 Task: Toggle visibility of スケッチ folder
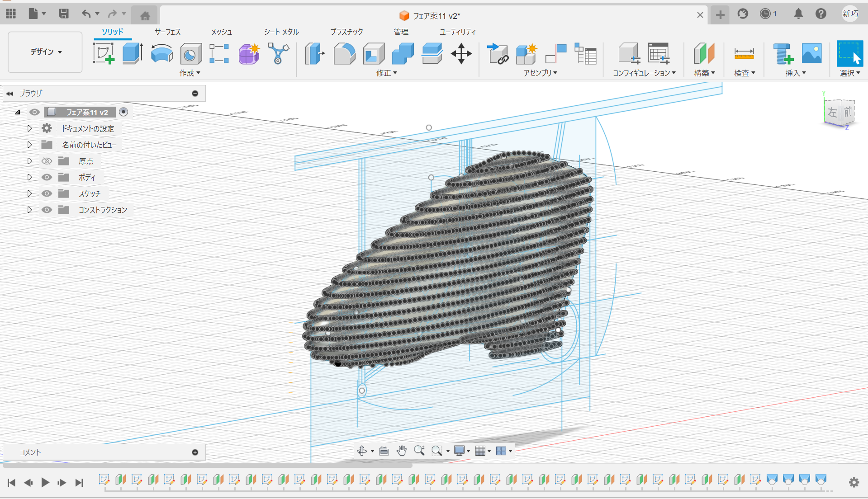click(47, 193)
